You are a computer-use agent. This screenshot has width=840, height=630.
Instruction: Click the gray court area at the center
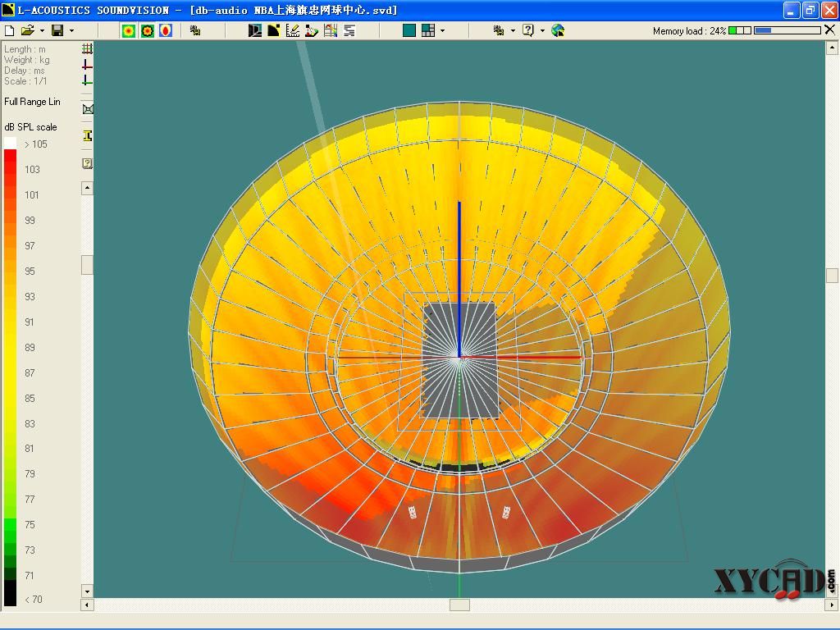point(459,361)
